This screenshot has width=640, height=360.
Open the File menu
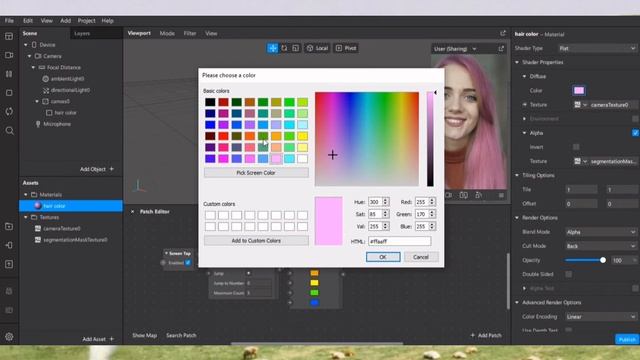click(9, 20)
